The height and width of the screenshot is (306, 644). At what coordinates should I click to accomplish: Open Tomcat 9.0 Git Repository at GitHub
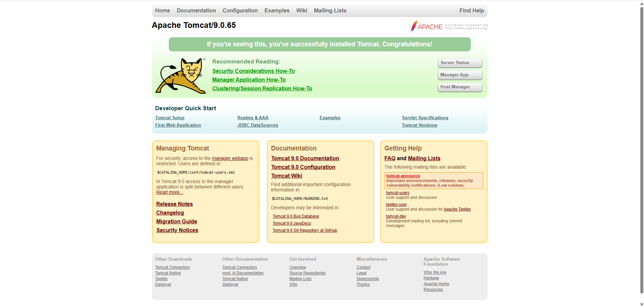pos(305,231)
